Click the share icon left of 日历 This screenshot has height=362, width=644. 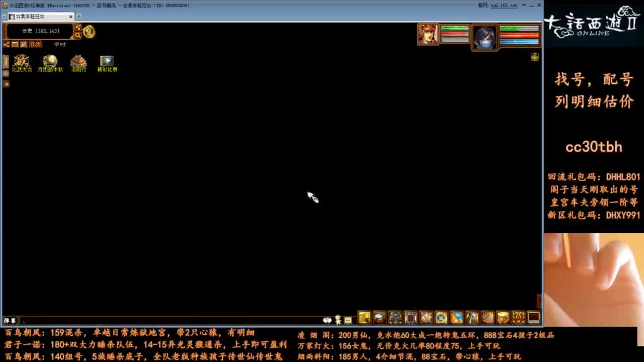click(x=7, y=44)
